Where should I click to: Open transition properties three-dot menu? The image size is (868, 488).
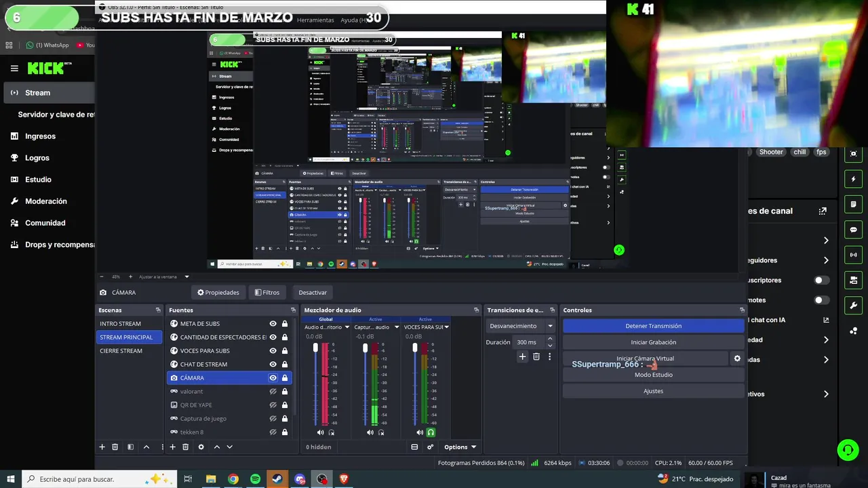(549, 357)
